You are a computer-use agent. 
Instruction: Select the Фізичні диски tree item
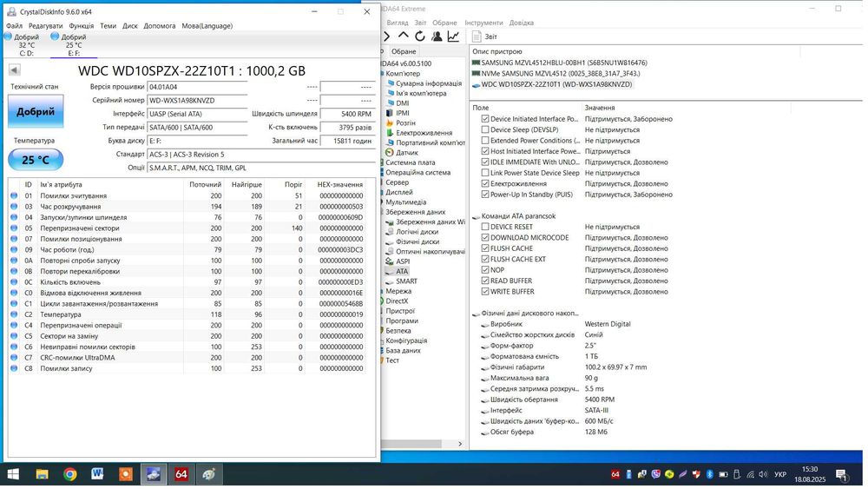[418, 242]
